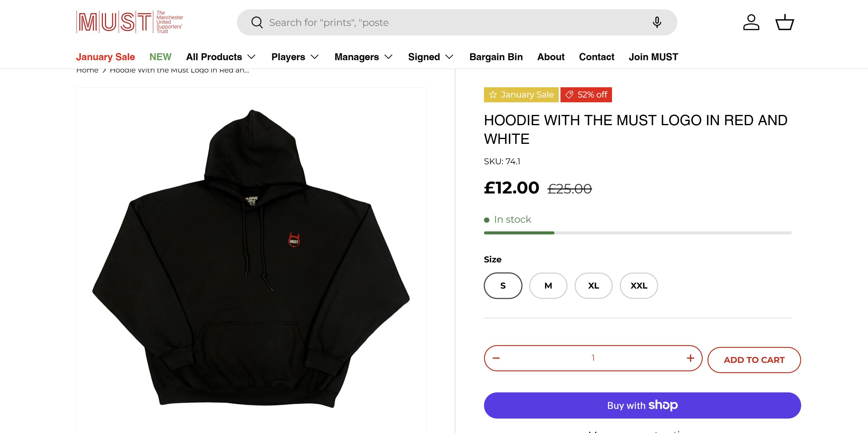868x433 pixels.
Task: Select size S option
Action: (503, 286)
